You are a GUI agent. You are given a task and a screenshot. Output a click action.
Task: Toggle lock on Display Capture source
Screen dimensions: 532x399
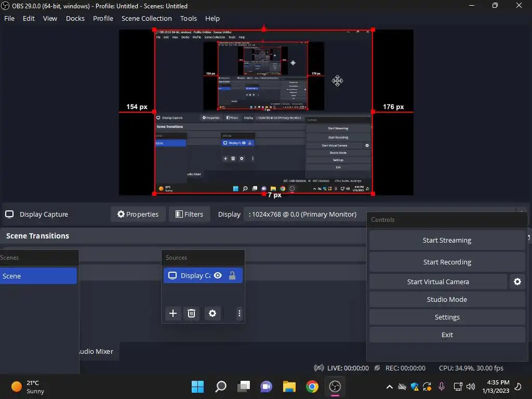232,275
